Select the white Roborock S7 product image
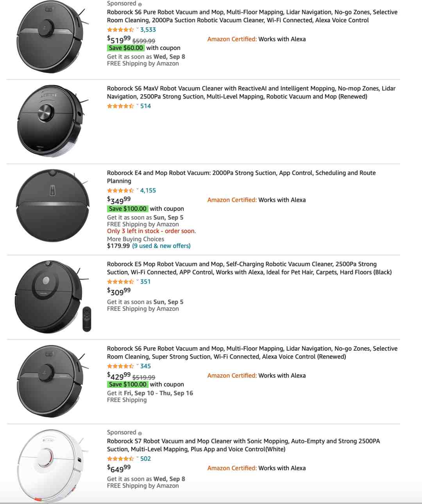The width and height of the screenshot is (422, 504). (51, 466)
